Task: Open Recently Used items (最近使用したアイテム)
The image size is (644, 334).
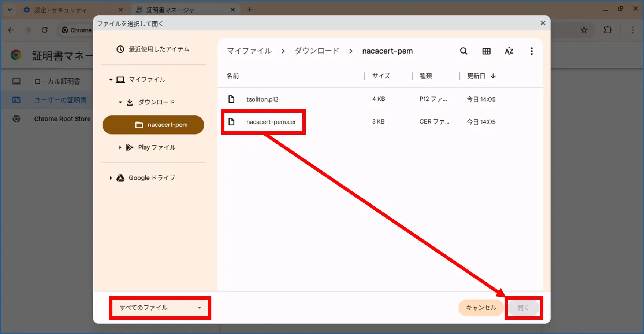Action: pyautogui.click(x=153, y=49)
